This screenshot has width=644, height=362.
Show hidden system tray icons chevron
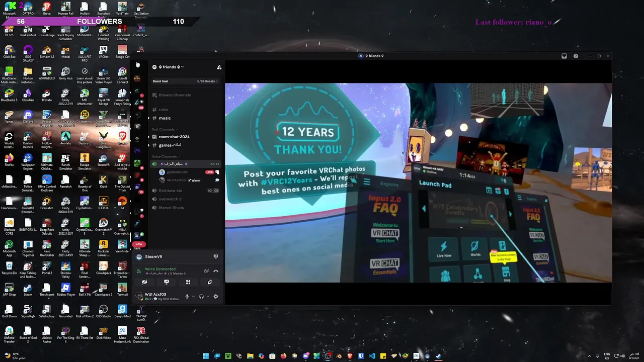coord(589,356)
